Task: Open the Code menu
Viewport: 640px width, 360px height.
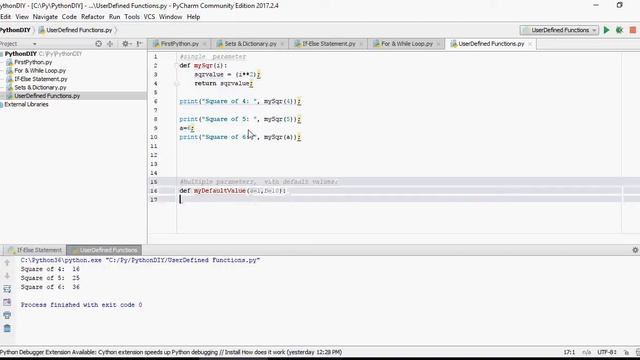Action: click(69, 17)
